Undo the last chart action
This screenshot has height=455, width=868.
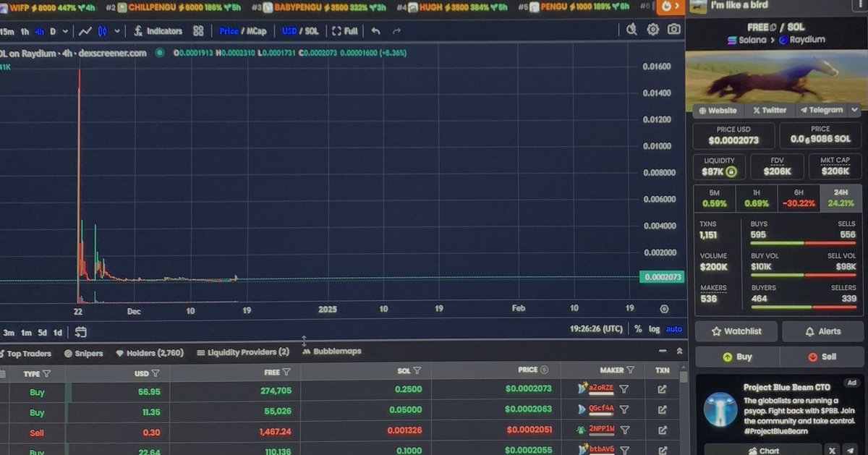375,31
